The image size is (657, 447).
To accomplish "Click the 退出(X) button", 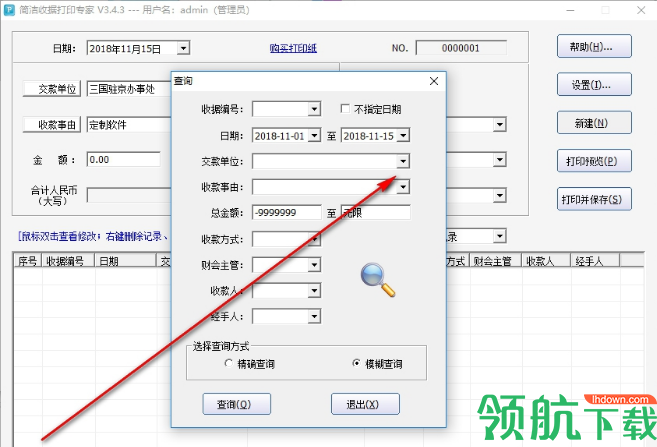I will pos(365,404).
